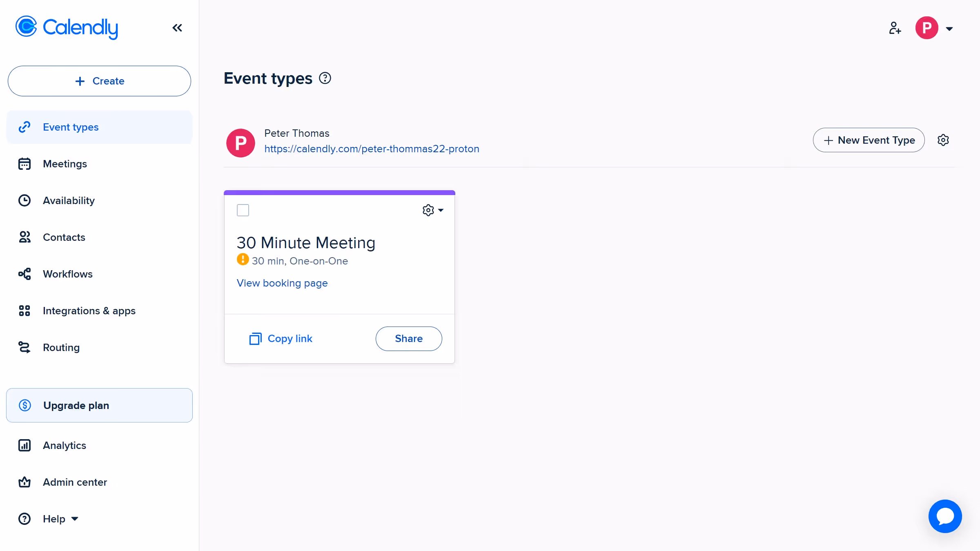Go to the Meetings section
Image resolution: width=980 pixels, height=551 pixels.
point(65,164)
